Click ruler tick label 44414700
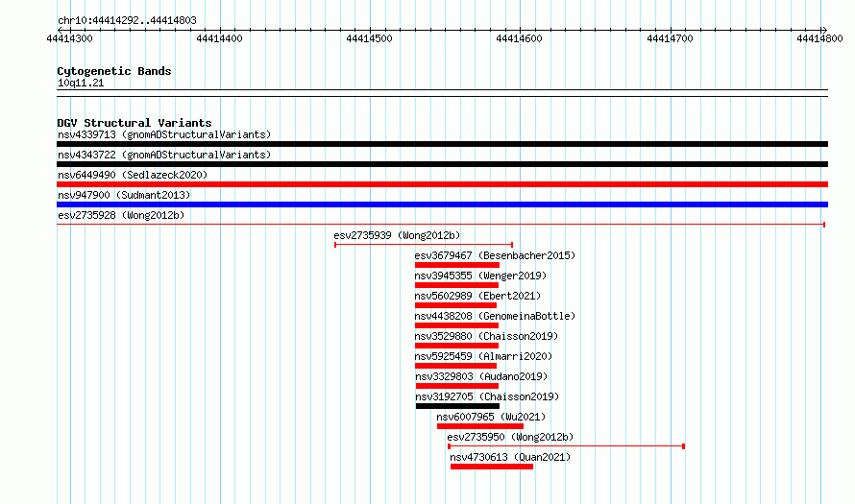Screen dimensions: 855x504 click(671, 38)
